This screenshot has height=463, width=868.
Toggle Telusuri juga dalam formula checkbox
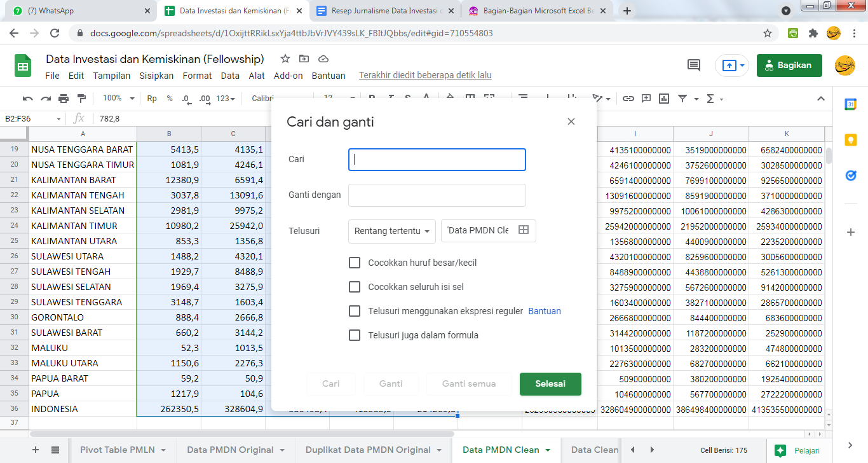355,335
